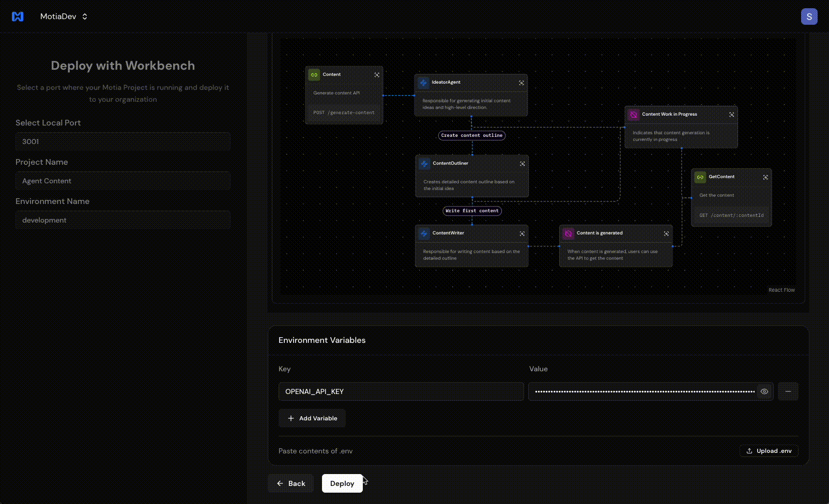The height and width of the screenshot is (504, 829).
Task: Click the Motia logo in the top bar
Action: tap(18, 16)
